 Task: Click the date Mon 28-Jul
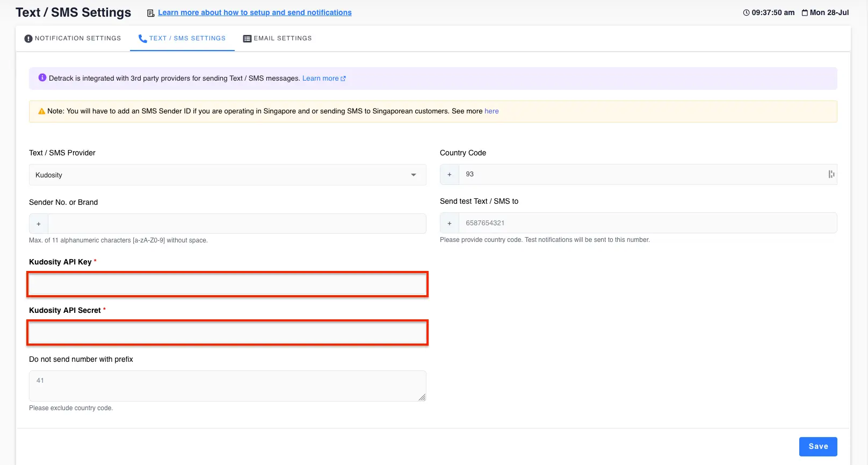[x=829, y=12]
